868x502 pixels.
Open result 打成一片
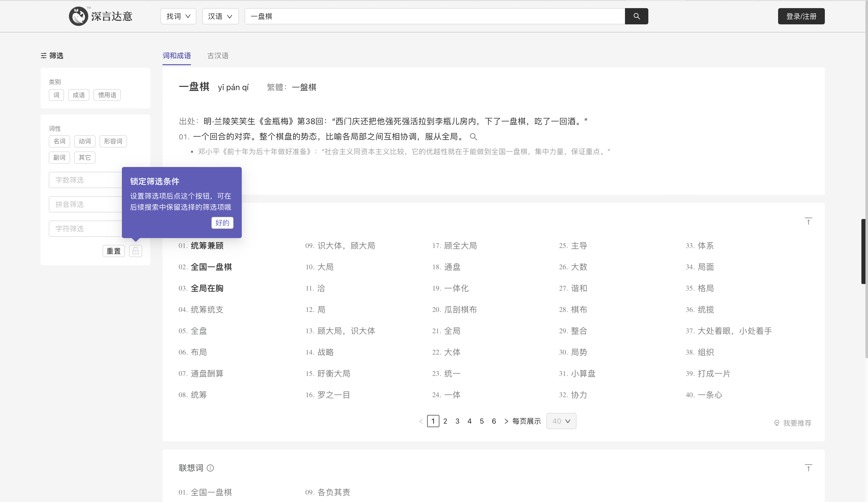[x=714, y=374]
